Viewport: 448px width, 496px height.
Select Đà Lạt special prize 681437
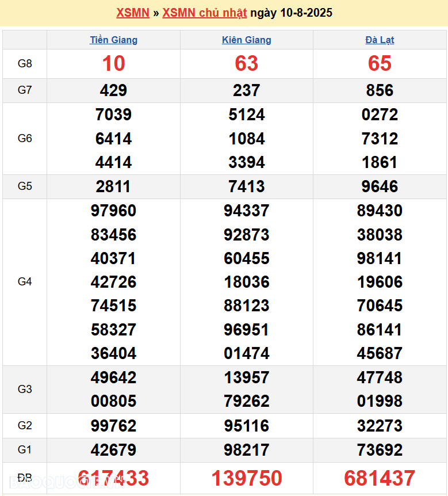[x=380, y=479]
